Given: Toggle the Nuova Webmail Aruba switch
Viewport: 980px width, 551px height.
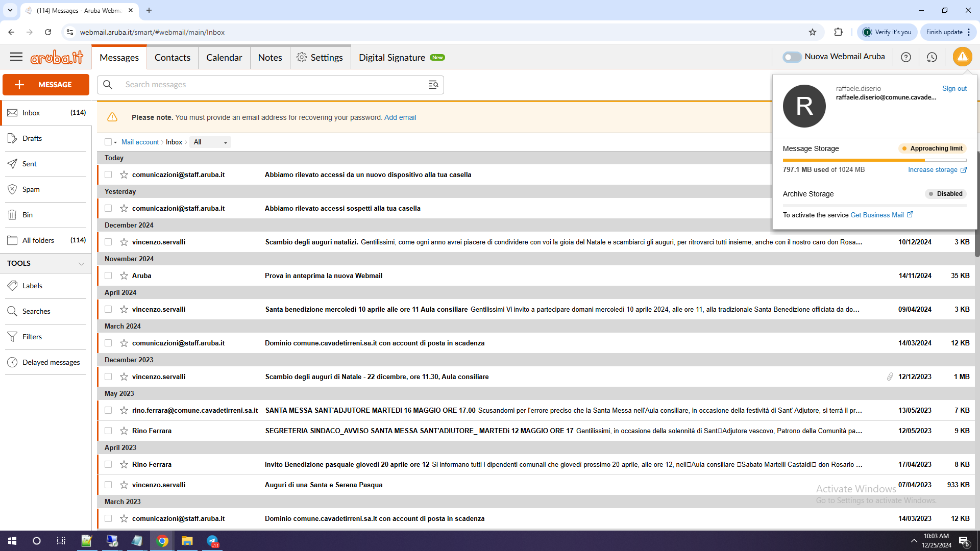Looking at the screenshot, I should tap(792, 57).
